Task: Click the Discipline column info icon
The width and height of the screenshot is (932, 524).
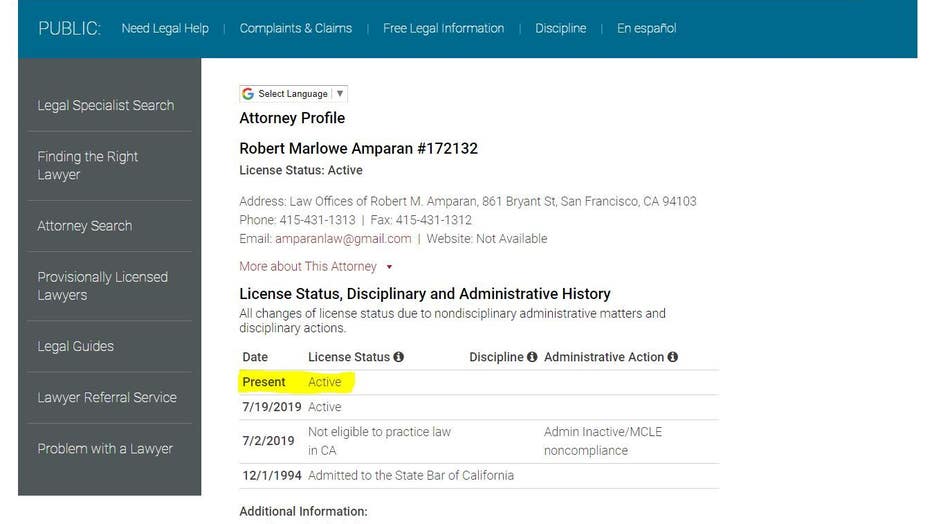Action: pyautogui.click(x=532, y=357)
